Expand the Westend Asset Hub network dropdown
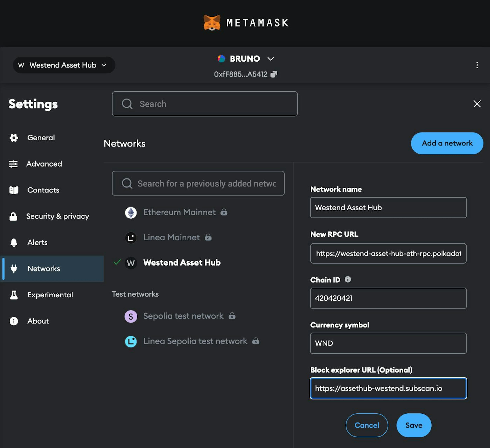 [63, 65]
